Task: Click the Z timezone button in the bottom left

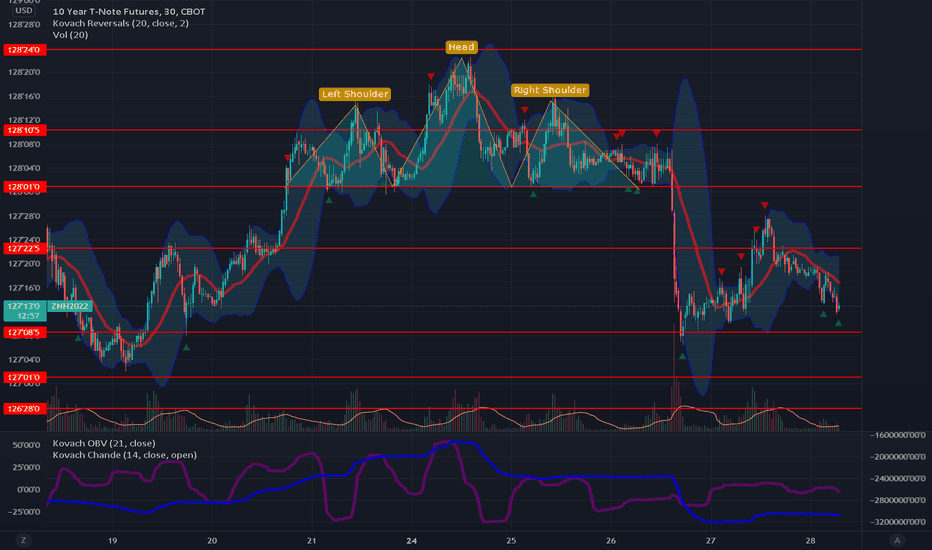Action: pos(24,540)
